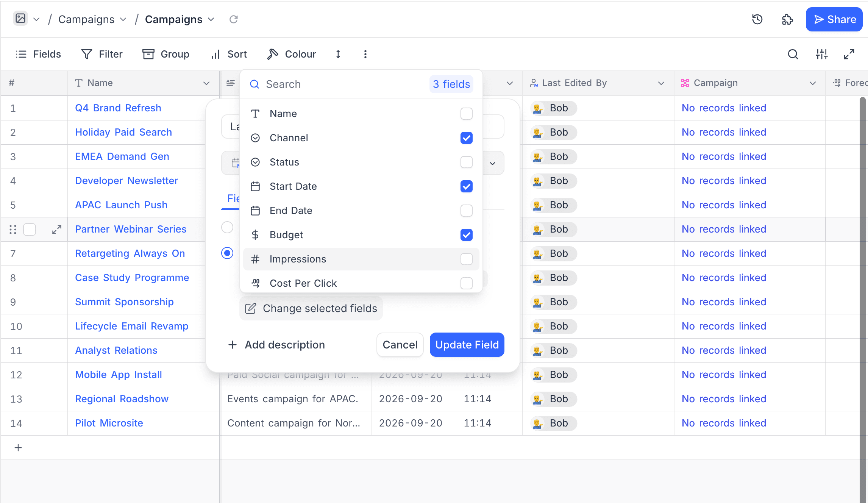Click the drag handle on row 6
The image size is (868, 503).
pyautogui.click(x=12, y=229)
